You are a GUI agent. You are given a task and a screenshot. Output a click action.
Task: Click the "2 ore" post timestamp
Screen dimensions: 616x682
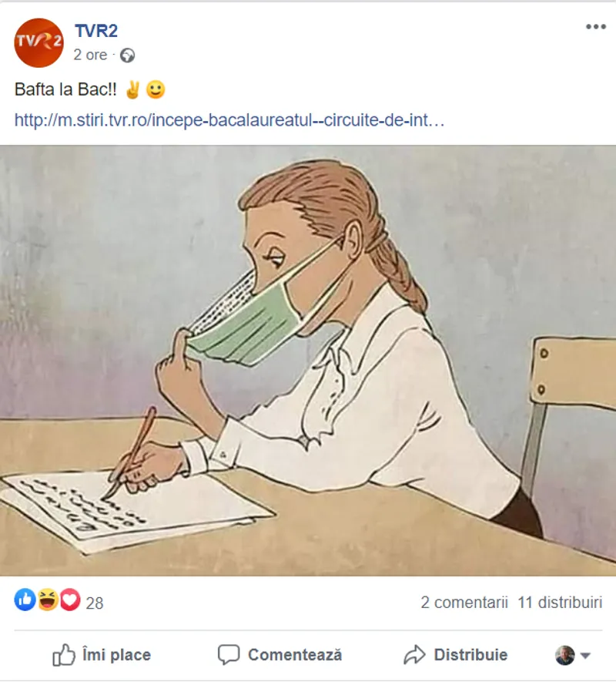(90, 55)
